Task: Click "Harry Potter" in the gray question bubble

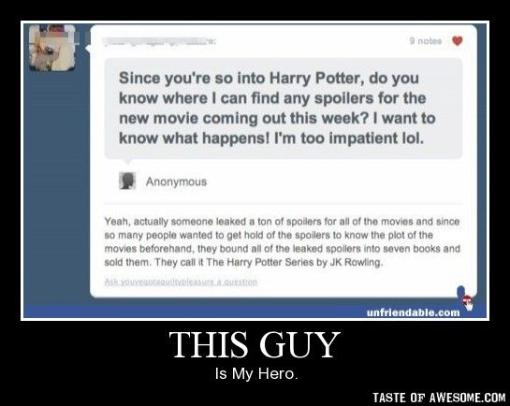Action: tap(314, 78)
